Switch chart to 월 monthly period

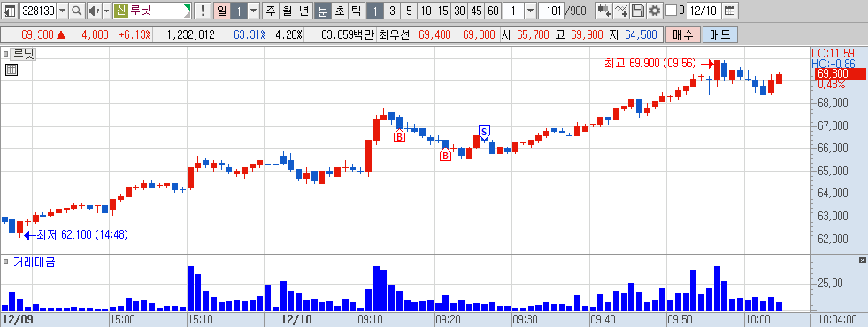click(288, 10)
